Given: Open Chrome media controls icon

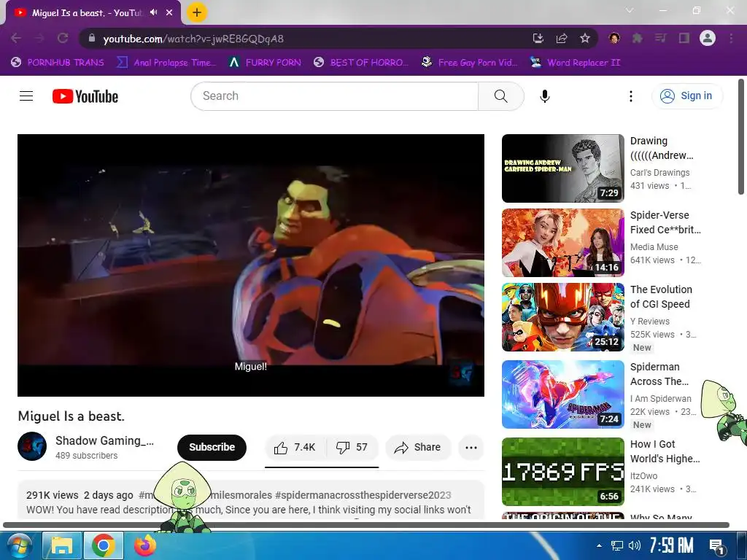Looking at the screenshot, I should point(660,38).
